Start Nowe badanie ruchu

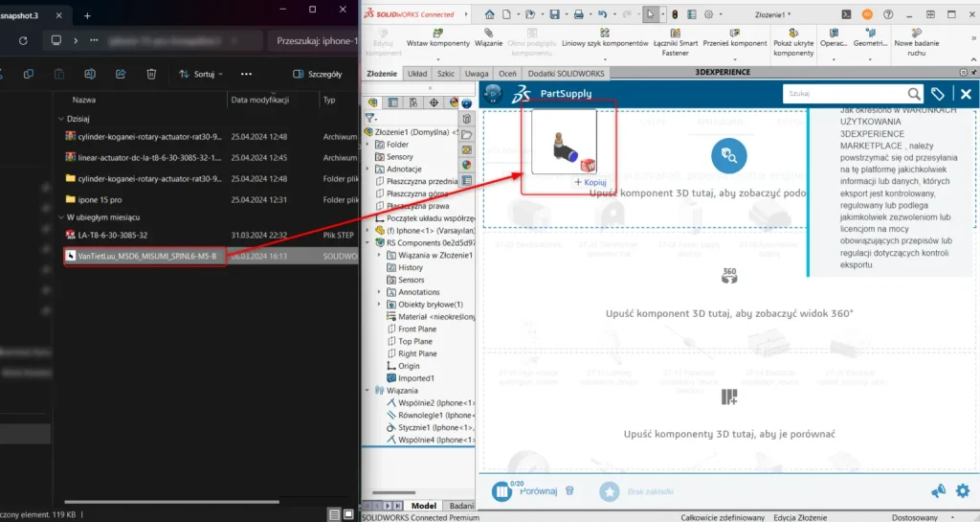(916, 42)
